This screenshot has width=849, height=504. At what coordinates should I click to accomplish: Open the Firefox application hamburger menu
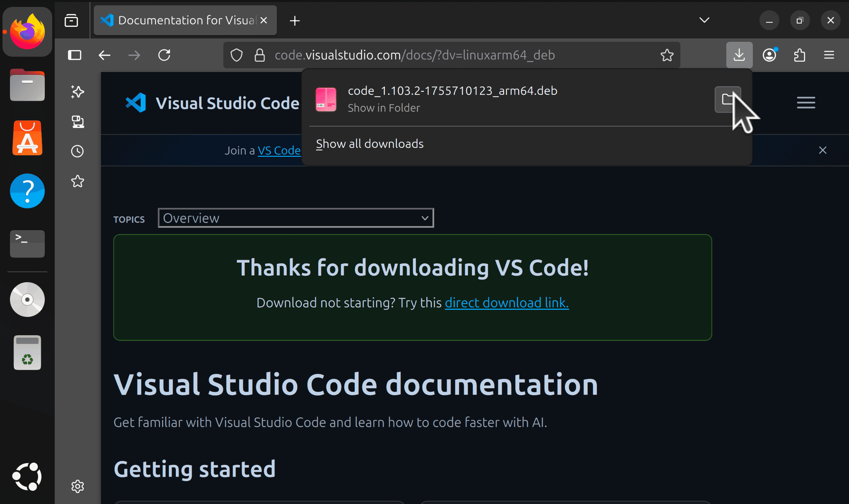829,55
